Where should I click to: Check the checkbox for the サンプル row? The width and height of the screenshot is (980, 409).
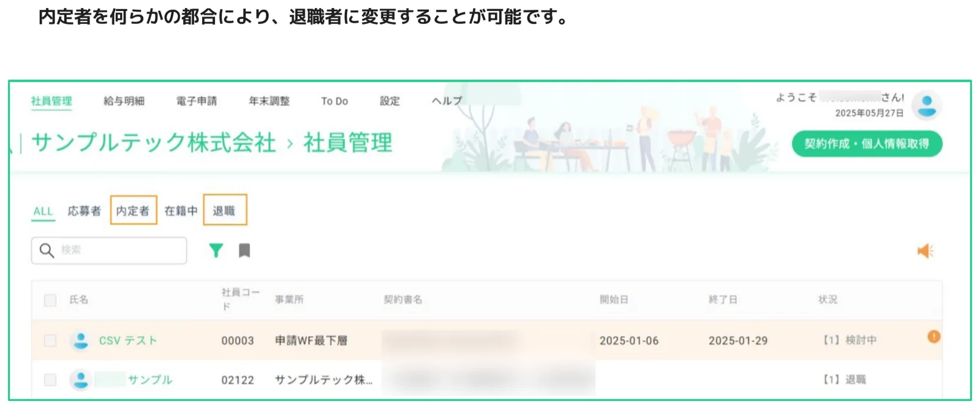[x=50, y=380]
